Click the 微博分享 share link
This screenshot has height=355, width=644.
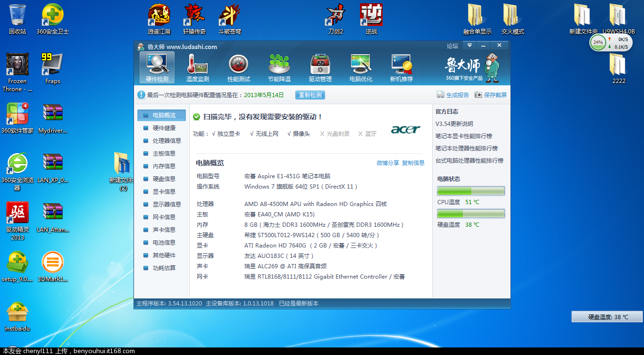[x=388, y=163]
